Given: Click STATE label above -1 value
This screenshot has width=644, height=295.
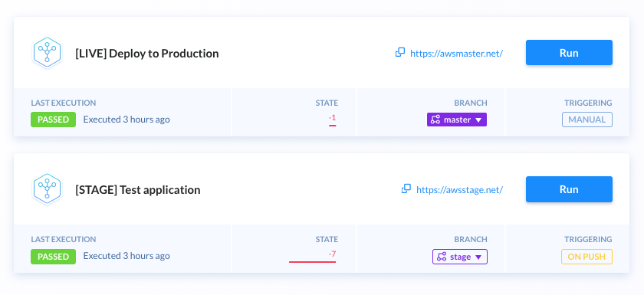Looking at the screenshot, I should (x=327, y=103).
